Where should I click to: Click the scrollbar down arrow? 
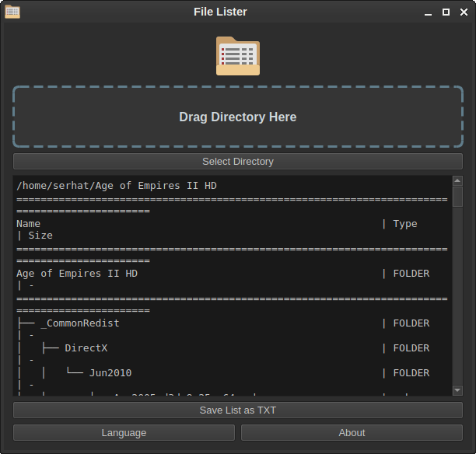click(x=458, y=390)
